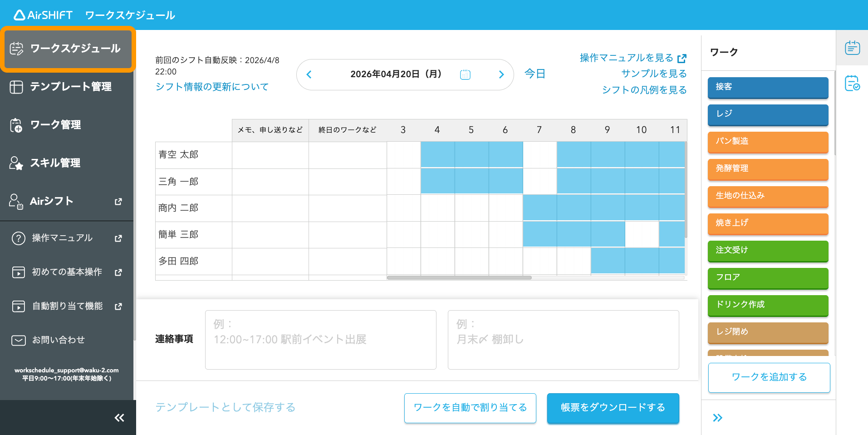Open シフトの凡例を見る link

(x=644, y=90)
